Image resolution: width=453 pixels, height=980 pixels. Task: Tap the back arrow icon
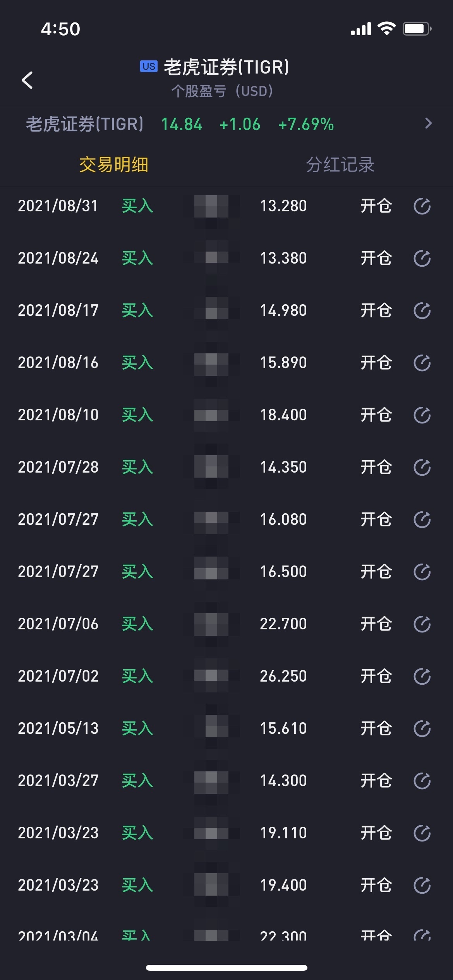pyautogui.click(x=27, y=80)
